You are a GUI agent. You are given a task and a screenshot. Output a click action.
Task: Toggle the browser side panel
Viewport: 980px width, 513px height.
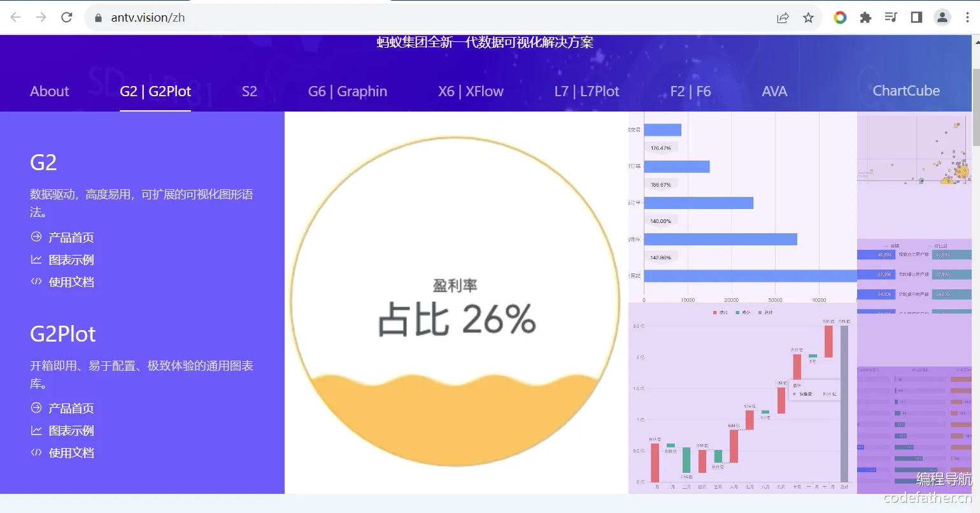[916, 17]
